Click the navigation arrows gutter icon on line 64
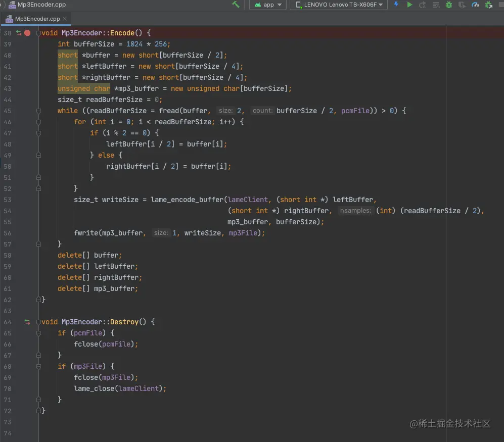The image size is (504, 442). [27, 322]
